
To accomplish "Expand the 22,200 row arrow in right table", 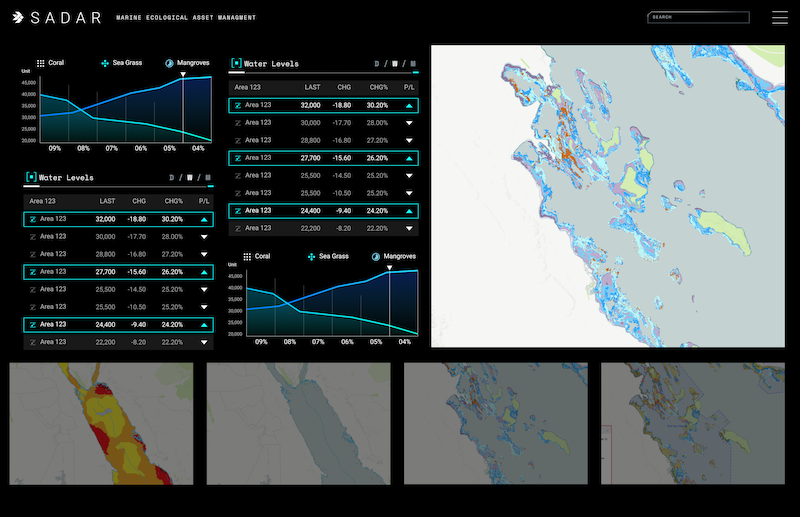I will pyautogui.click(x=409, y=228).
